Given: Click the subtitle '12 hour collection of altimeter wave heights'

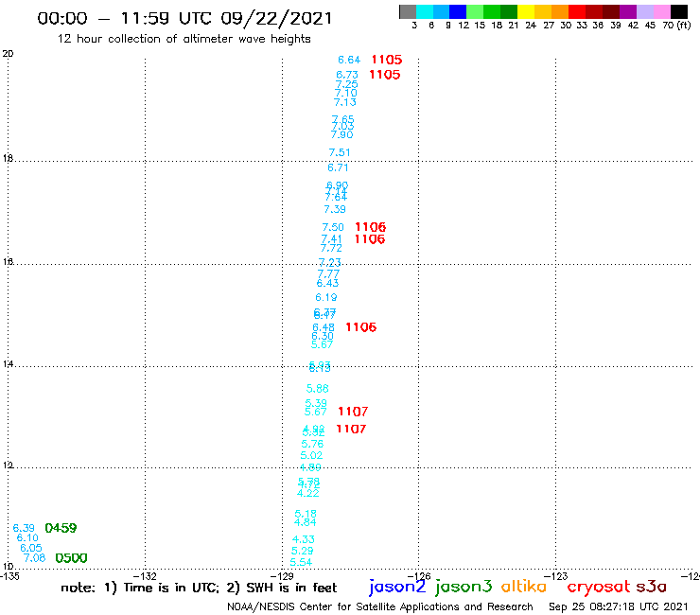Looking at the screenshot, I should coord(184,39).
